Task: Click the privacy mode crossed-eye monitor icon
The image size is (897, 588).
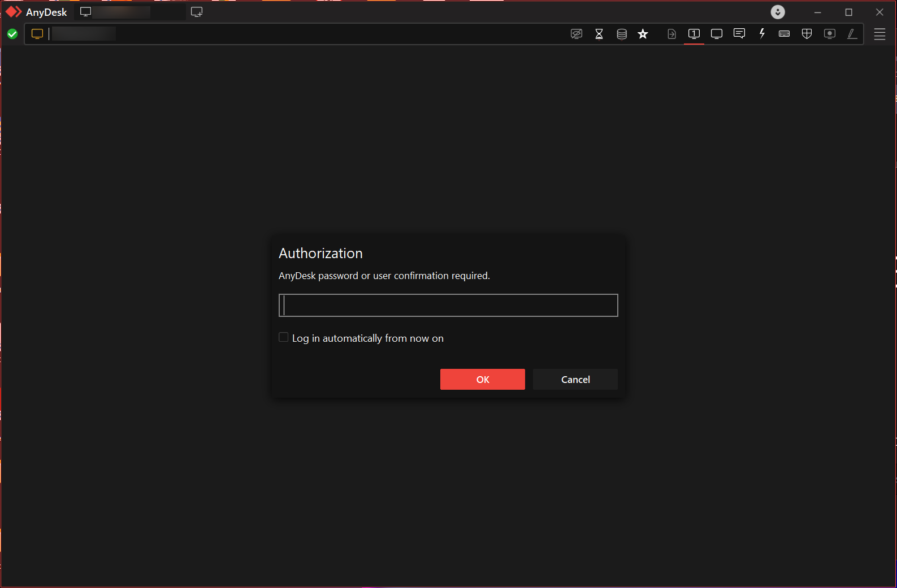Action: (x=576, y=34)
